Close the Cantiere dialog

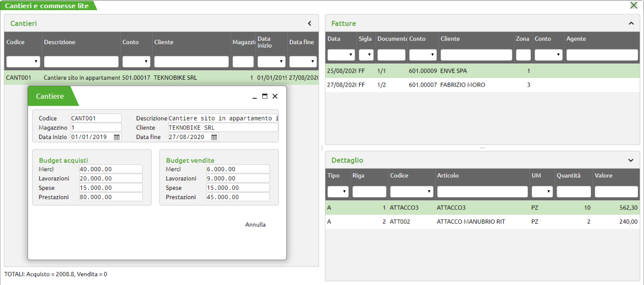point(275,96)
